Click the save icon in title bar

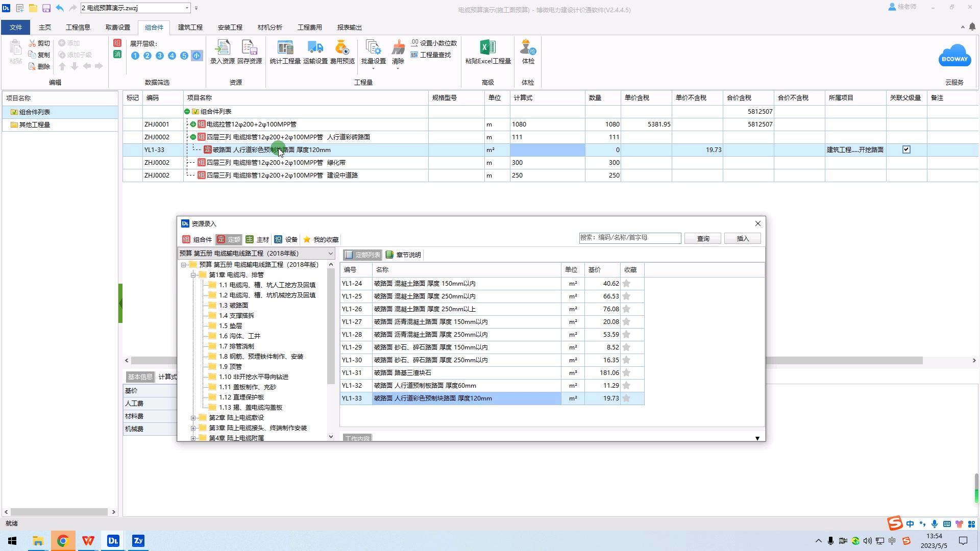[x=46, y=8]
